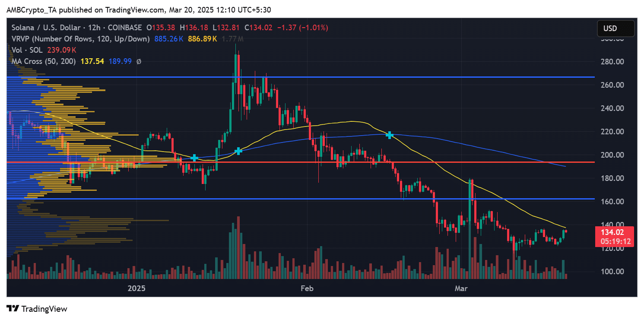This screenshot has height=320, width=644.
Task: Click the Feb time axis label
Action: (306, 288)
